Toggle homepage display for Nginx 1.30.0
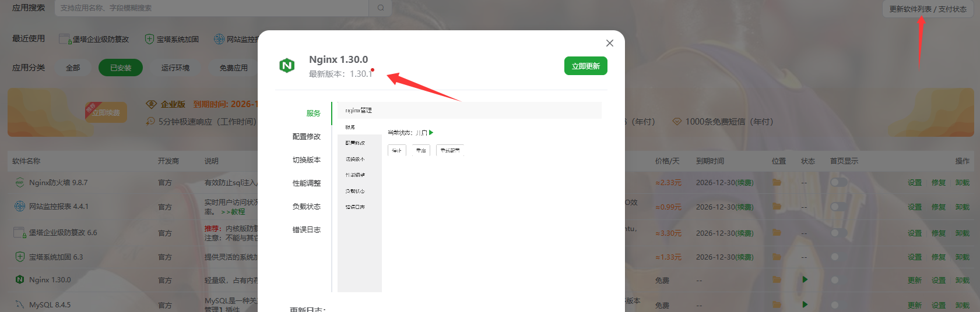 click(x=838, y=279)
